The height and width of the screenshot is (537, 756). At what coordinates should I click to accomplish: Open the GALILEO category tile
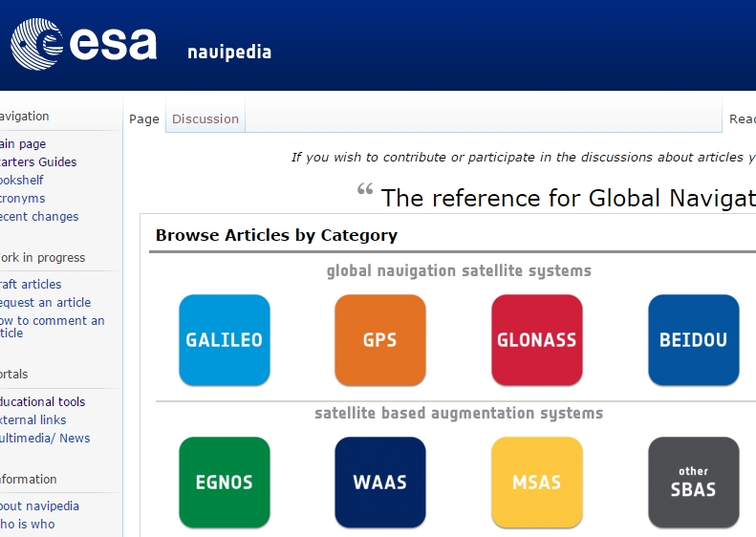[x=225, y=340]
